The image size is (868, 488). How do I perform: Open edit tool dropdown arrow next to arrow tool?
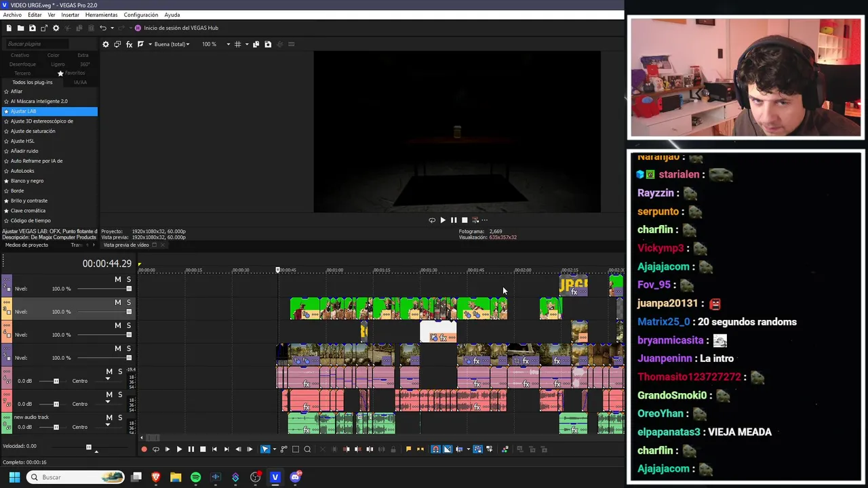click(x=273, y=449)
